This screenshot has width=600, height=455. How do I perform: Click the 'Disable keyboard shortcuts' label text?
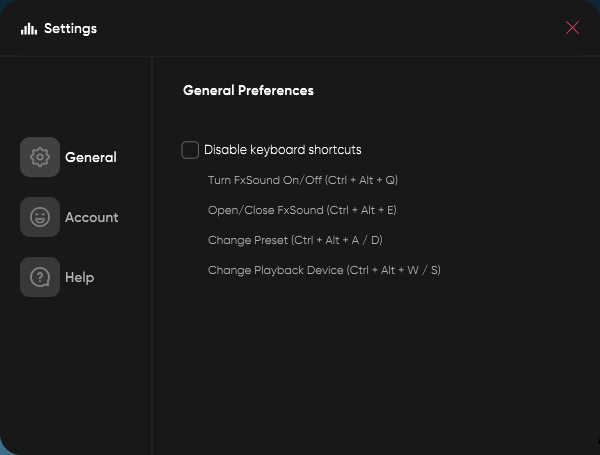[x=282, y=150]
